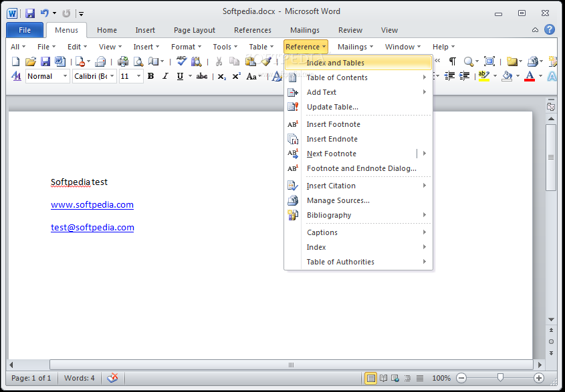Click the Undo arrow in Quick Access
Viewport: 565px width, 392px height.
(x=44, y=13)
